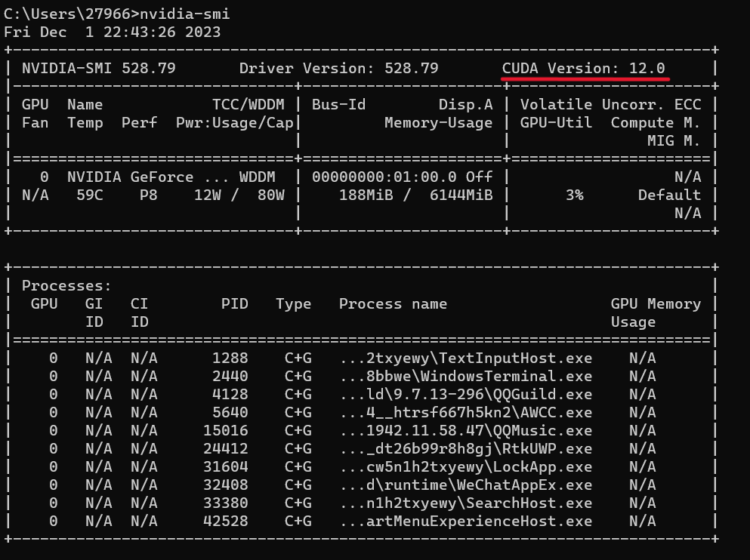Click 'Driver Version: 528.79' text
Screen dimensions: 750x560
tap(338, 69)
